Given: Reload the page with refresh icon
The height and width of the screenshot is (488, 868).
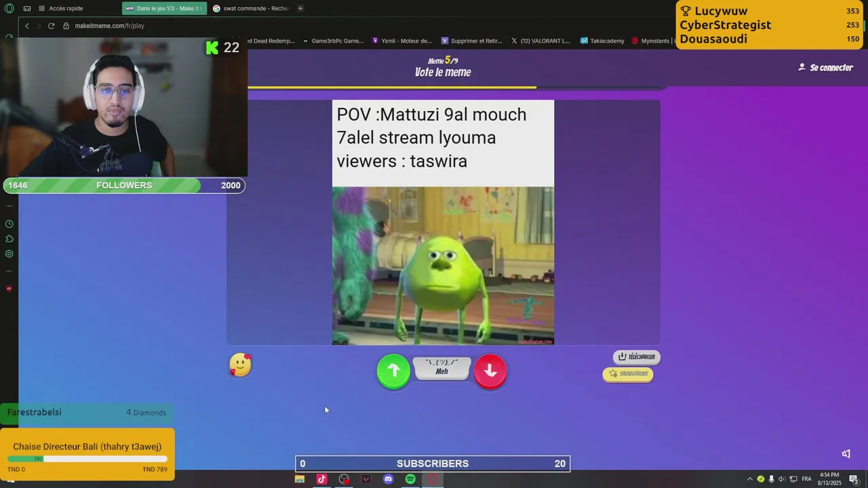Looking at the screenshot, I should pos(51,26).
